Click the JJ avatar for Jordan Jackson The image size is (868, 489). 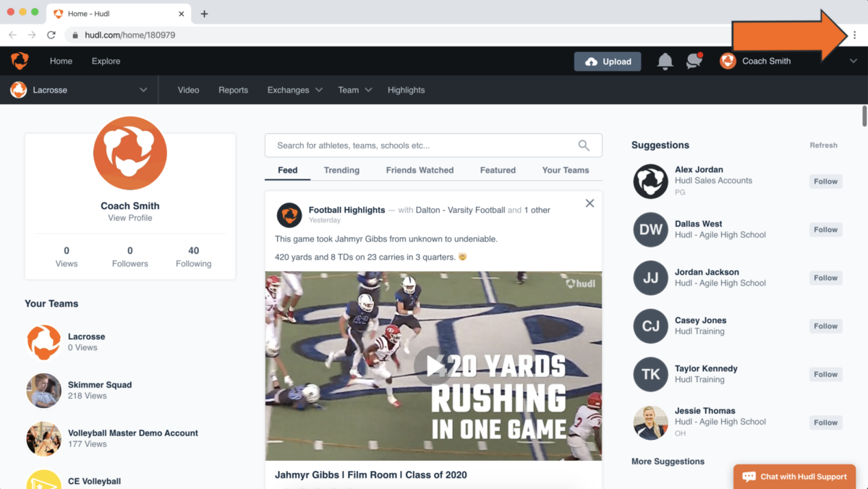click(x=650, y=278)
